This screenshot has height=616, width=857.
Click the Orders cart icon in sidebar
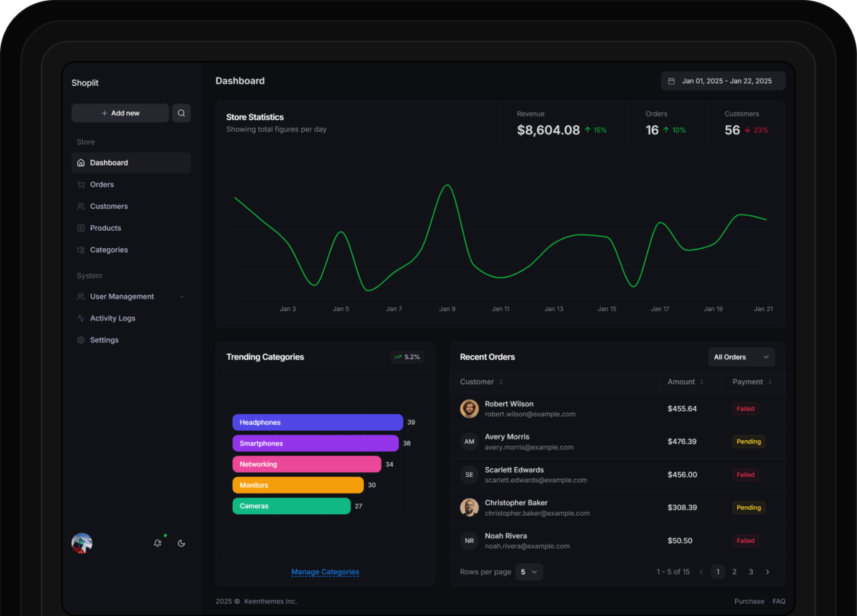(81, 184)
